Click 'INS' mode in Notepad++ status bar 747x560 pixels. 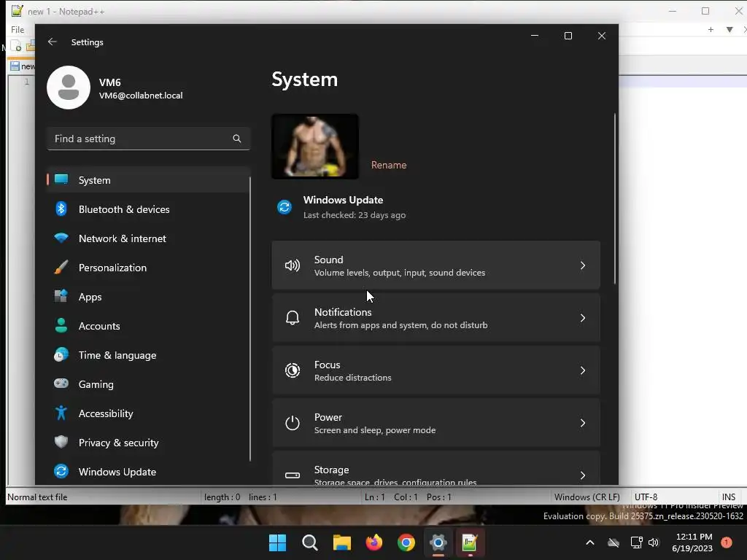pos(729,497)
